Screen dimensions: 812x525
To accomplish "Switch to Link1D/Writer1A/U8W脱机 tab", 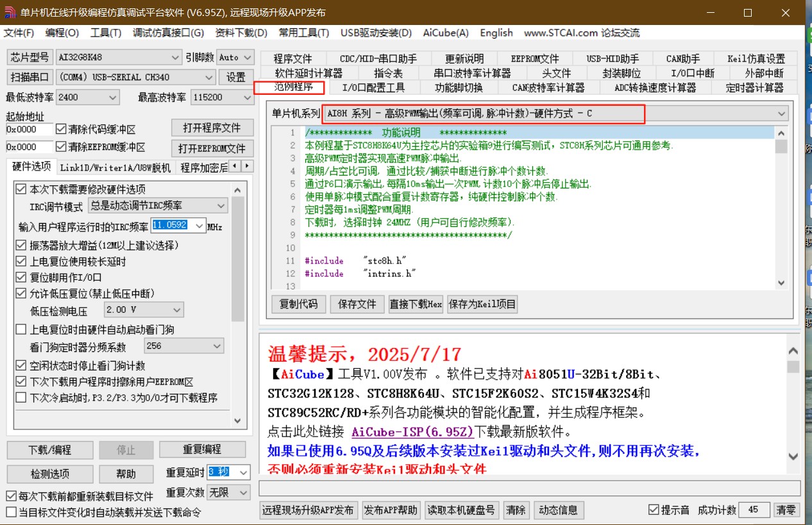I will [115, 167].
